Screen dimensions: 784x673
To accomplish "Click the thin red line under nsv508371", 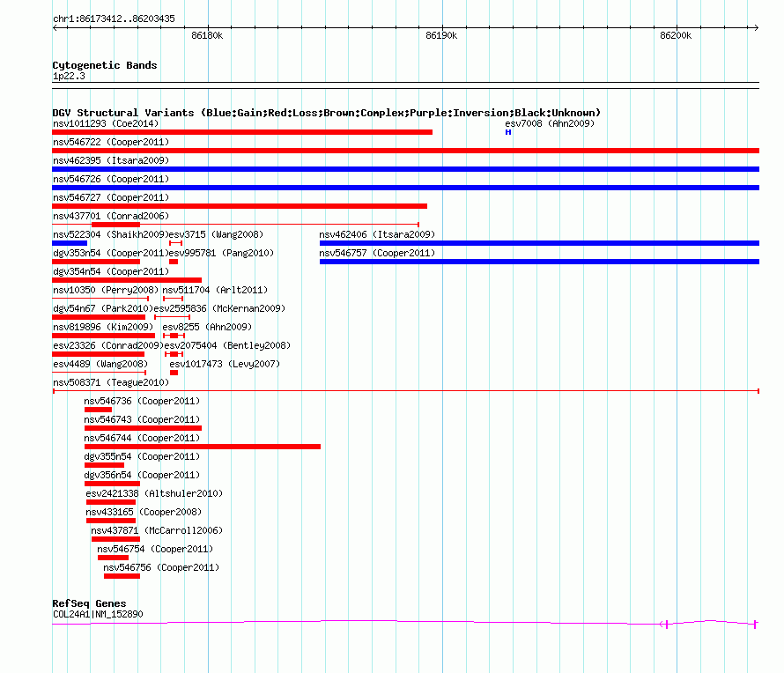I will pyautogui.click(x=405, y=391).
